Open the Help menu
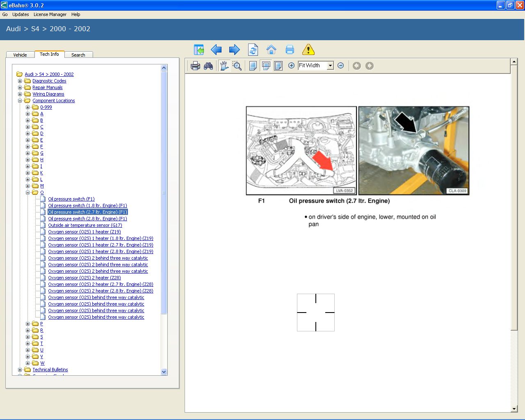525x420 pixels. pyautogui.click(x=76, y=14)
